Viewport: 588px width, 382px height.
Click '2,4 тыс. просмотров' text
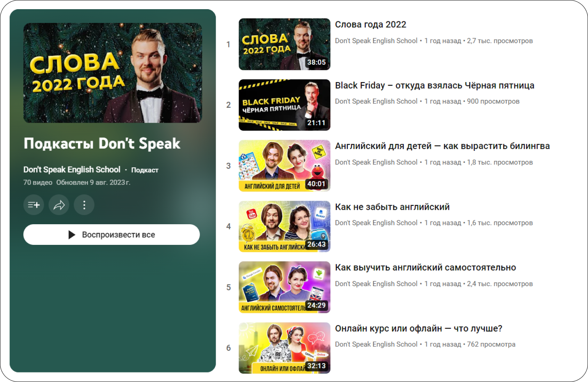[x=500, y=284]
